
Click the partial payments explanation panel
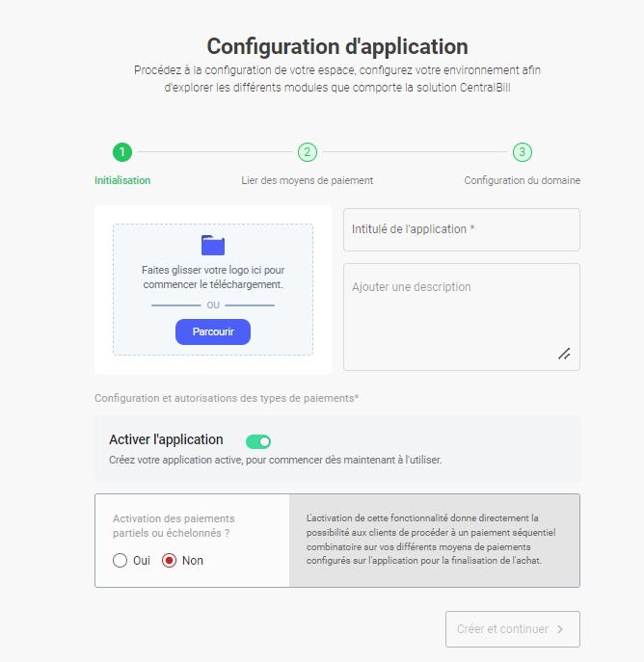(434, 540)
